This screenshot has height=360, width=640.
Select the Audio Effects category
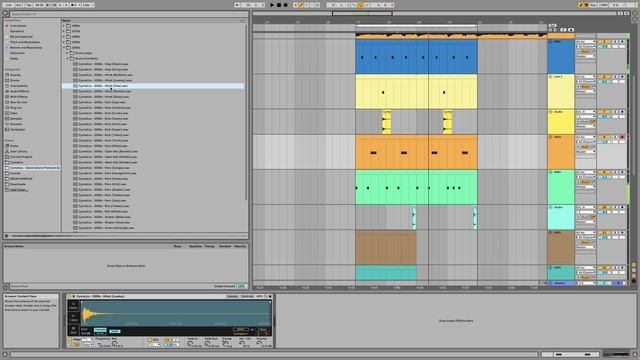pyautogui.click(x=19, y=91)
